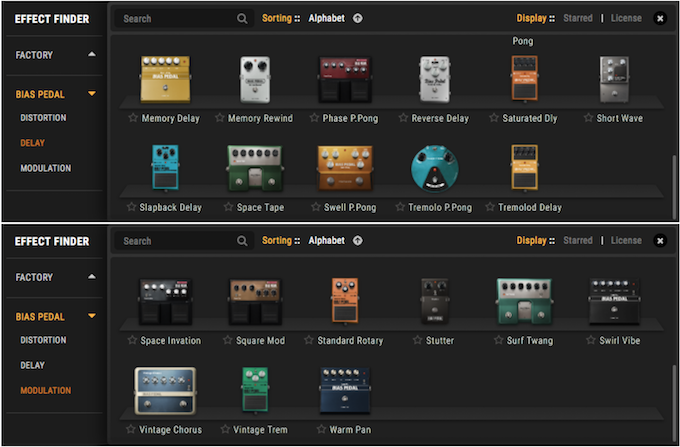Collapse the FACTORY section in the Delay view
Image resolution: width=680 pixels, height=447 pixels.
pos(92,54)
